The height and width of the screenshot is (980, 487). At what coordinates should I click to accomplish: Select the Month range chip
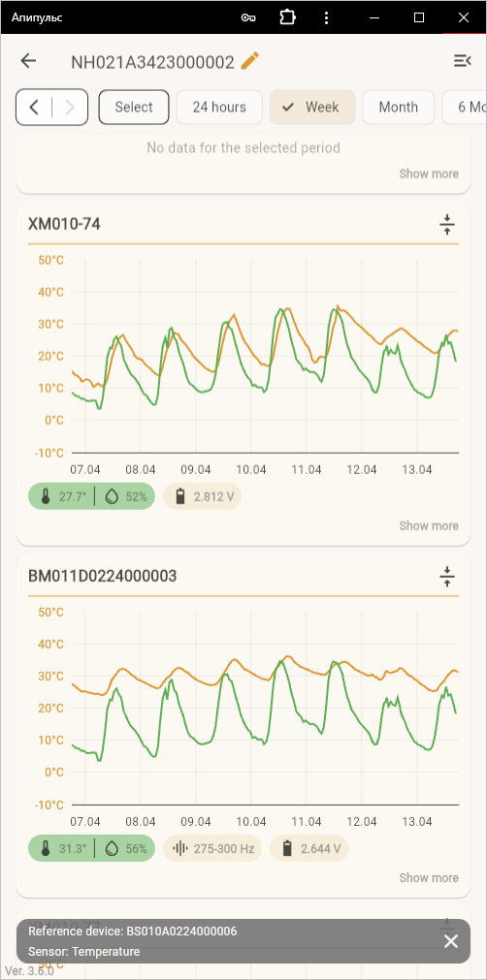coord(398,107)
